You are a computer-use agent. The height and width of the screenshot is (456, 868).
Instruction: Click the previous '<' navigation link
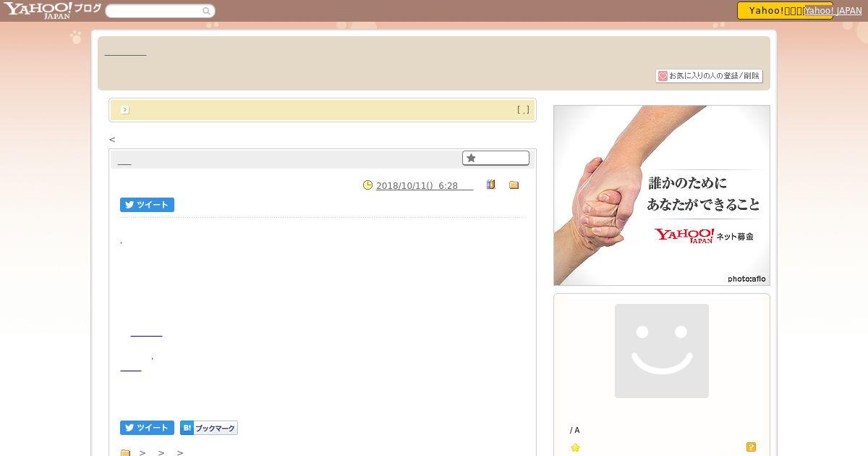point(112,139)
